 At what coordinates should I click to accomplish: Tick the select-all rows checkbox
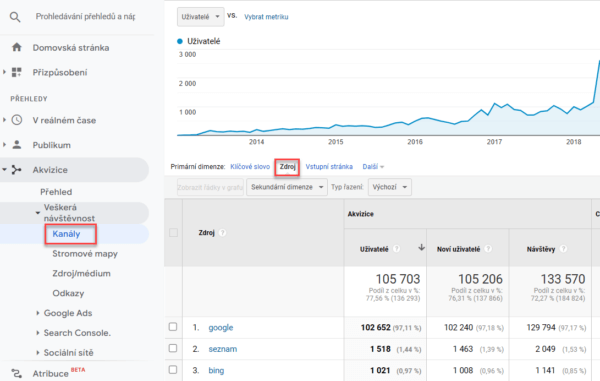tap(173, 233)
